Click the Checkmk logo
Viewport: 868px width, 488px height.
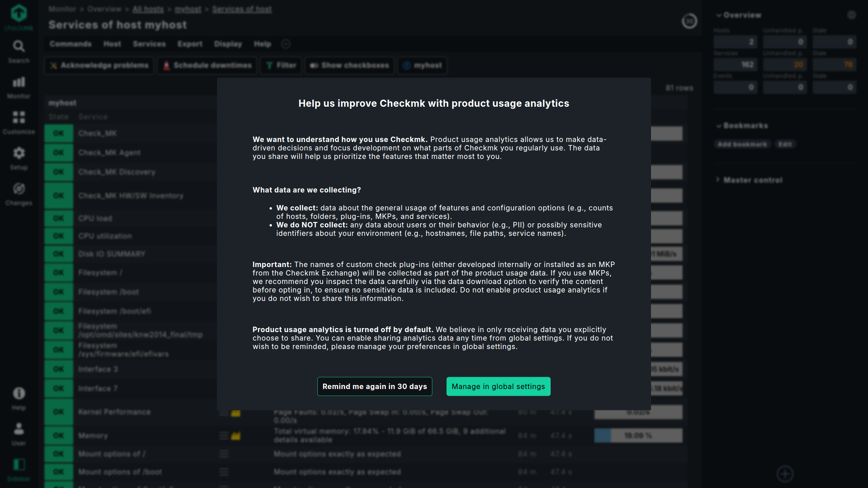point(19,14)
